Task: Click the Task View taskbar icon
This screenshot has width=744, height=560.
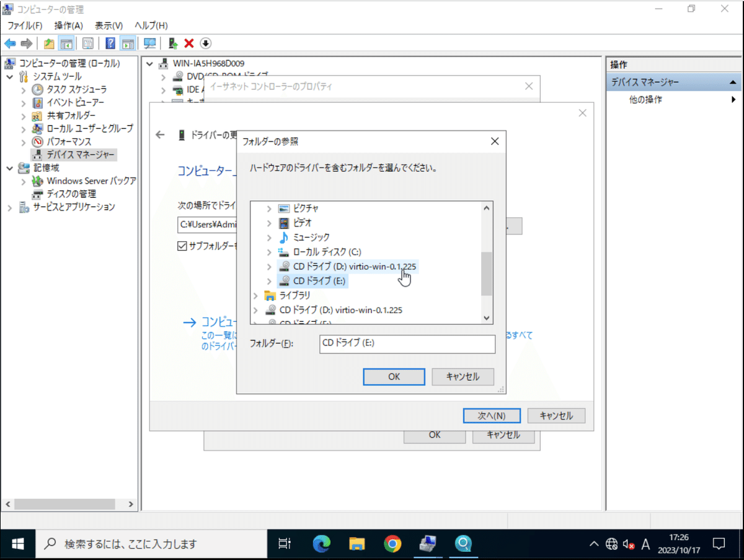Action: tap(285, 544)
